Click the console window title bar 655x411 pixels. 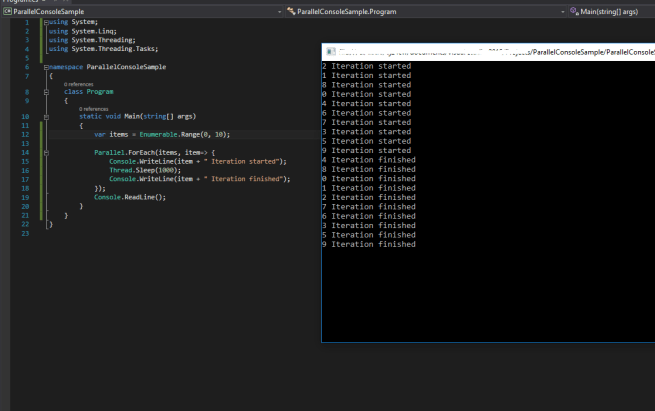(480, 51)
